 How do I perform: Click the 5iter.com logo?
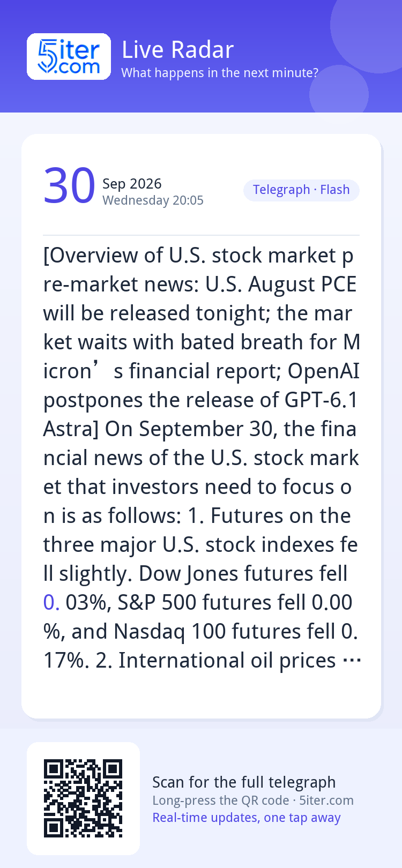click(69, 57)
